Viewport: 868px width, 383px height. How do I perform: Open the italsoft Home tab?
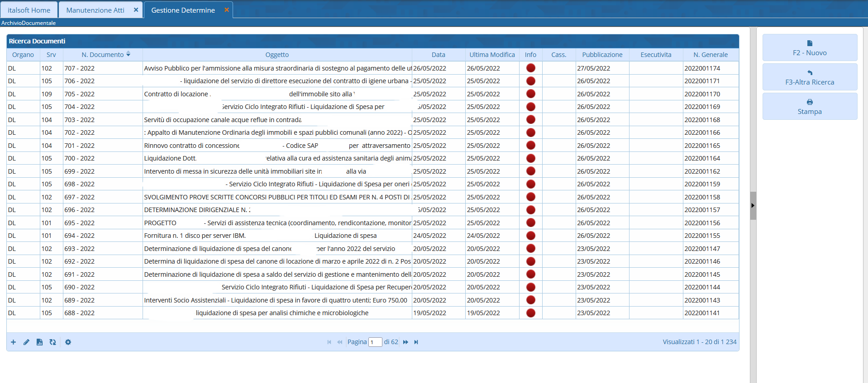point(29,10)
